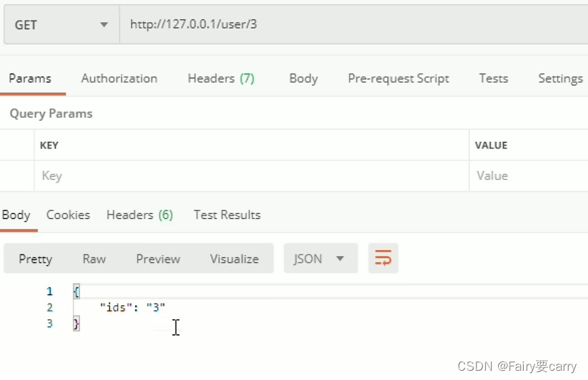The width and height of the screenshot is (588, 380).
Task: Open the JSON format dropdown
Action: (320, 258)
